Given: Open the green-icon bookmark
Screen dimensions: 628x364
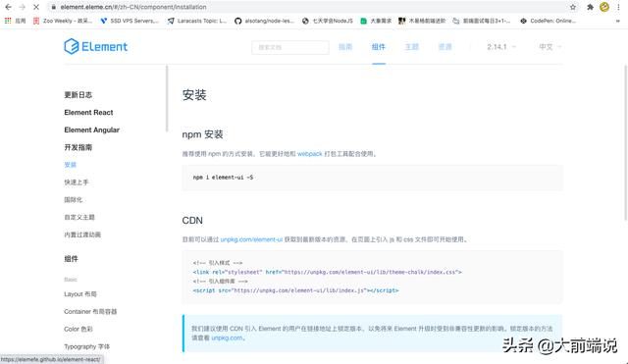Looking at the screenshot, I should pos(376,21).
